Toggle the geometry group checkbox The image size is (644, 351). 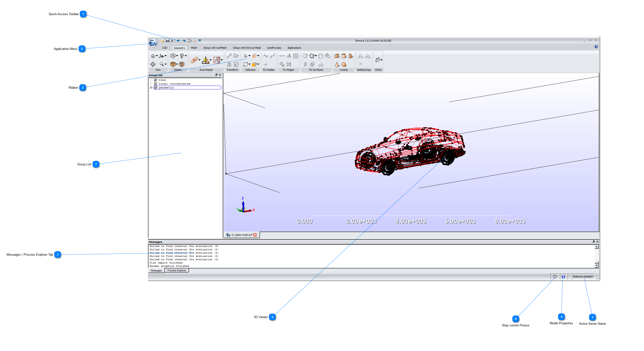[x=156, y=88]
